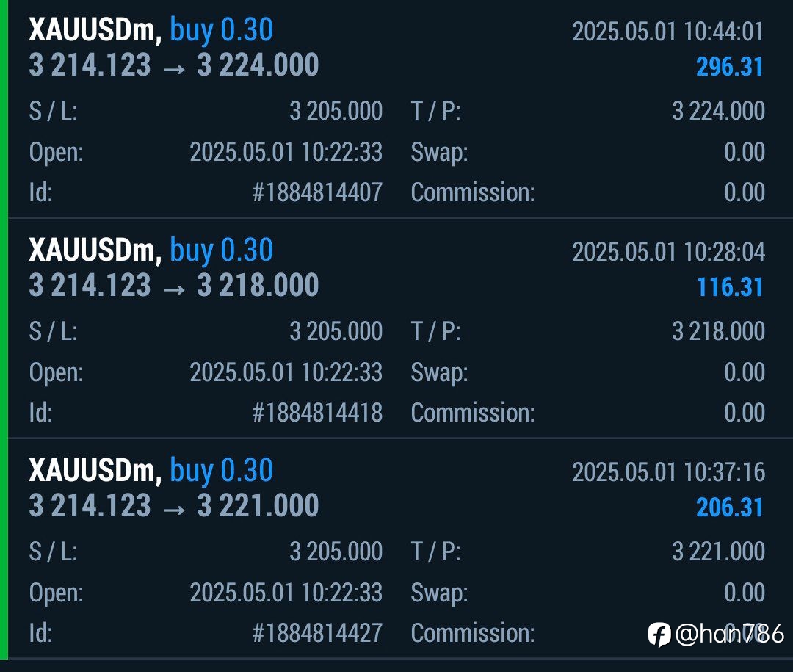Tap the Swap value in the third trade
The height and width of the screenshot is (672, 793).
(x=745, y=593)
